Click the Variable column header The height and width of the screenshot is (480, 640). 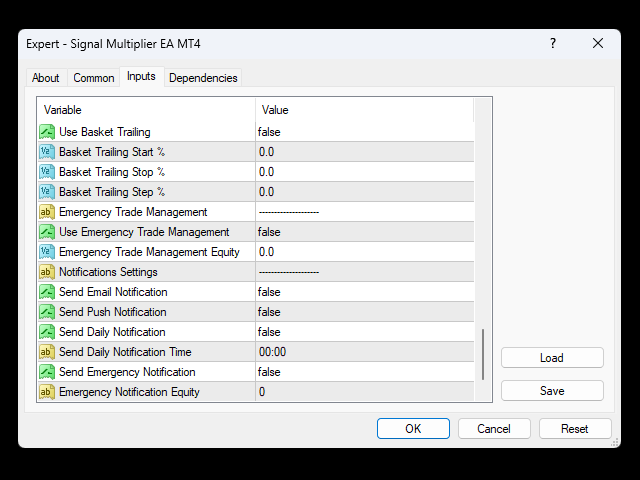pyautogui.click(x=147, y=110)
